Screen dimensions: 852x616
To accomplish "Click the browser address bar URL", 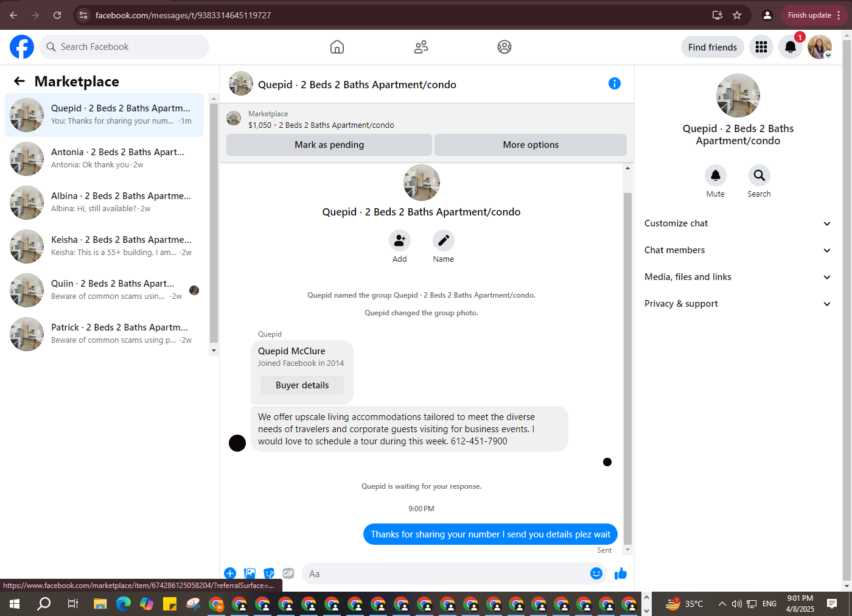I will pos(183,15).
